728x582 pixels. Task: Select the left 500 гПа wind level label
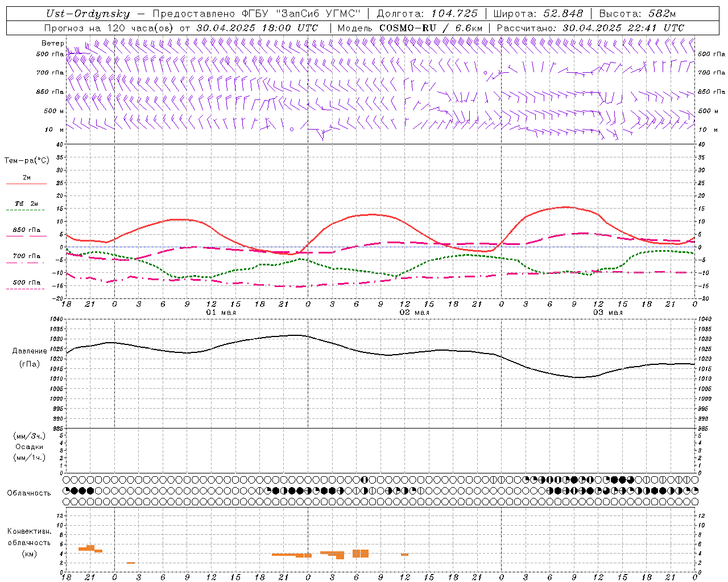(50, 54)
